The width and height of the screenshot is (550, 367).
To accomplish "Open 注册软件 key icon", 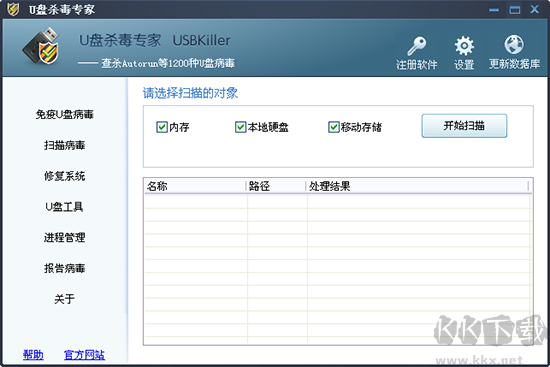I will pyautogui.click(x=417, y=46).
